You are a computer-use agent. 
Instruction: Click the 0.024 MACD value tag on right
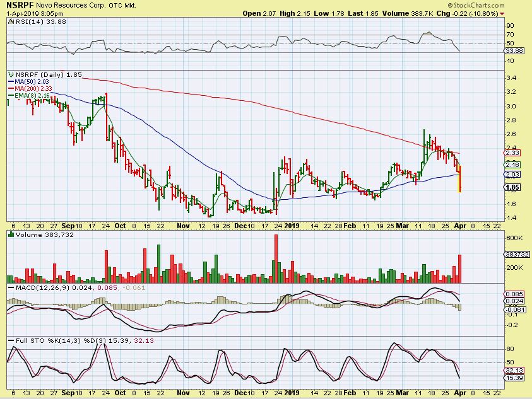tap(514, 301)
